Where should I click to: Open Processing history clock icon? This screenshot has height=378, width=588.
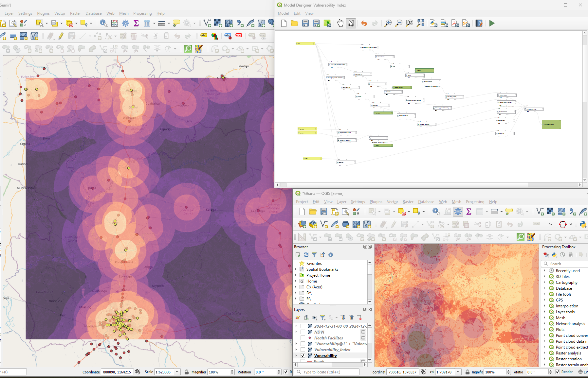562,255
